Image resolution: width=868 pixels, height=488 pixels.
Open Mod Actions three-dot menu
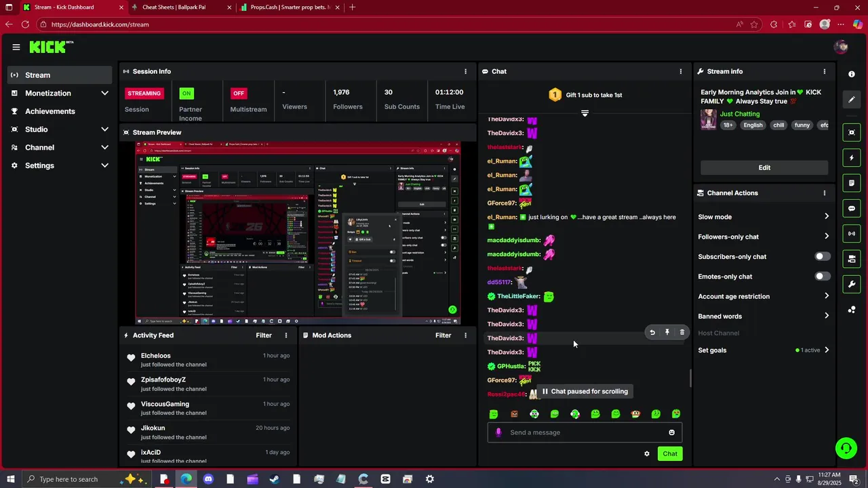(465, 335)
